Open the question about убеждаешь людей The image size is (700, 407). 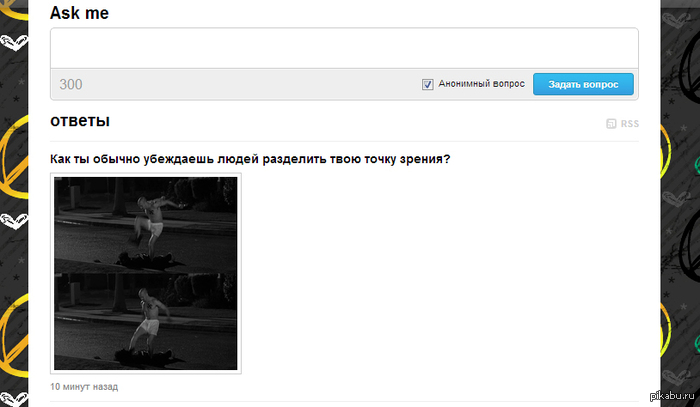(x=250, y=159)
